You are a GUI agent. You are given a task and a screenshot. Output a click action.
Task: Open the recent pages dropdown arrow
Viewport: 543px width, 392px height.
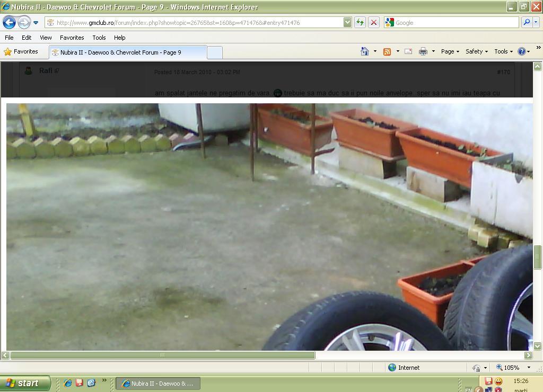(x=36, y=23)
